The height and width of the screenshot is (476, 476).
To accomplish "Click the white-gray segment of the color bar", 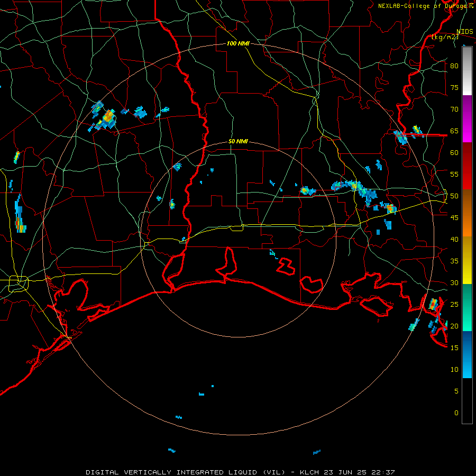I will 467,71.
